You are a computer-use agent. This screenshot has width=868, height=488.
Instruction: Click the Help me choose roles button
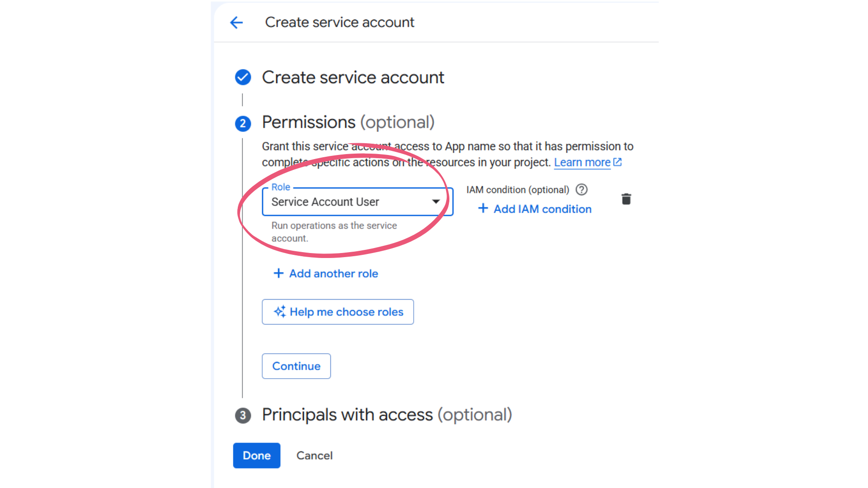pos(338,312)
